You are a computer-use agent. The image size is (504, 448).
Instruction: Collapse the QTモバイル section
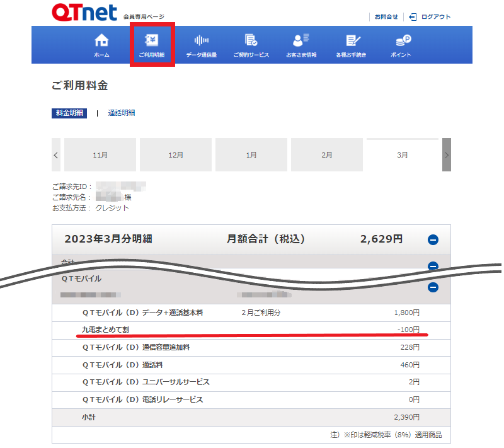point(433,287)
